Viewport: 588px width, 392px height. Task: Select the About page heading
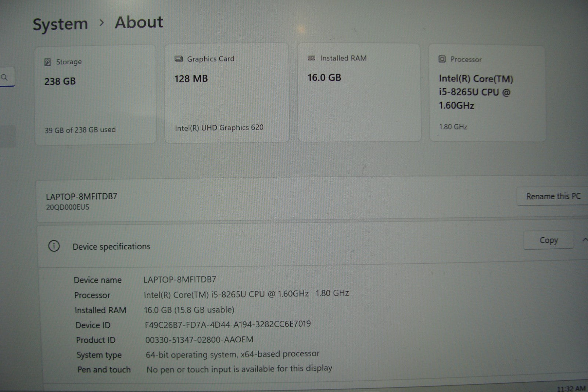tap(139, 22)
